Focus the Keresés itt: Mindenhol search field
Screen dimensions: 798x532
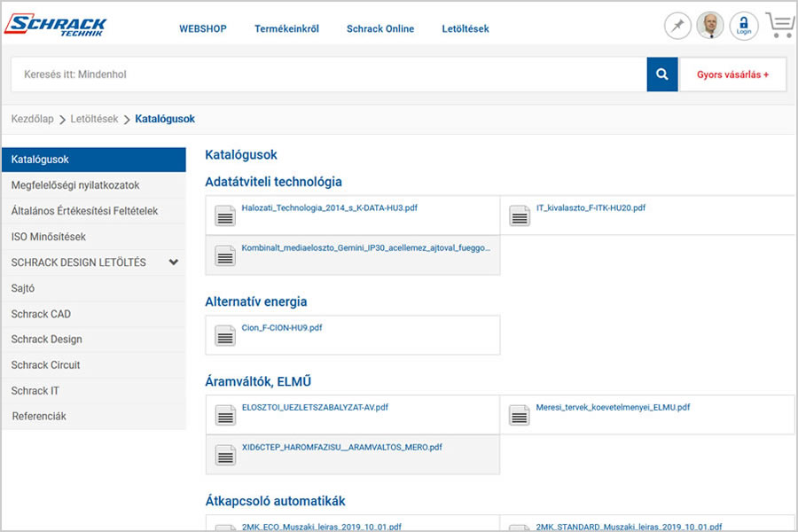(329, 74)
